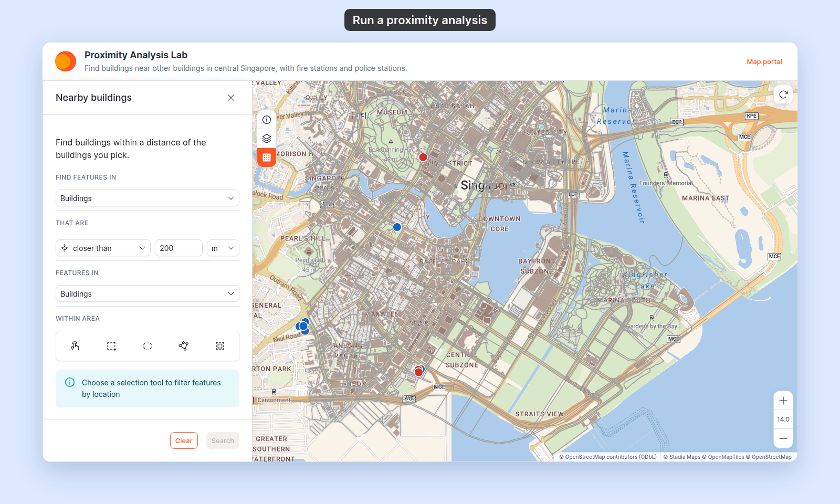Click the 'THAT ARE' label
Image resolution: width=840 pixels, height=504 pixels.
coord(72,223)
